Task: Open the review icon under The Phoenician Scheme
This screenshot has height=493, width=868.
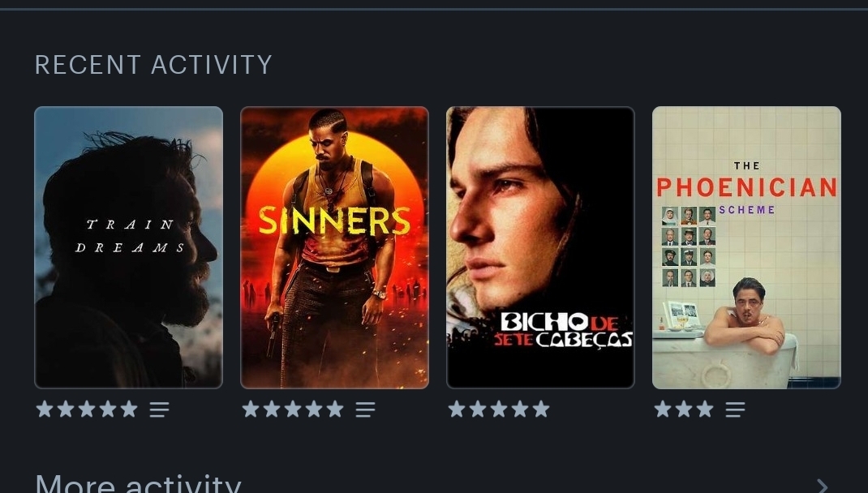Action: tap(735, 409)
